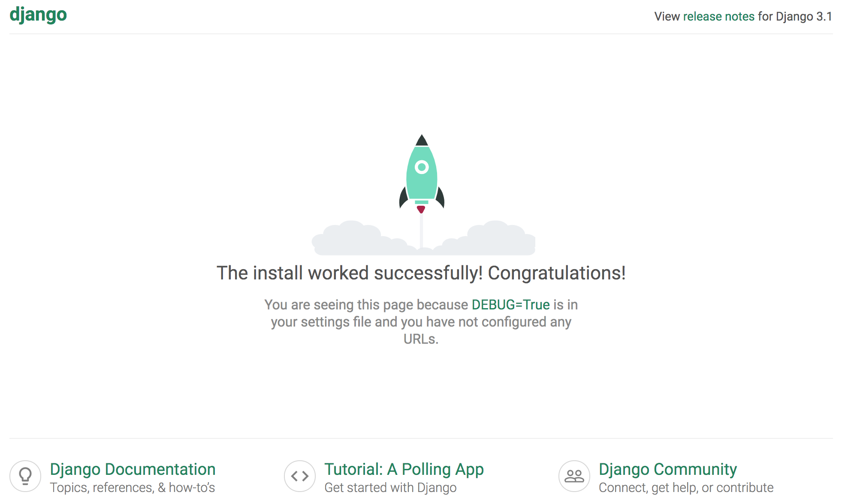Open the release notes link

tap(718, 16)
